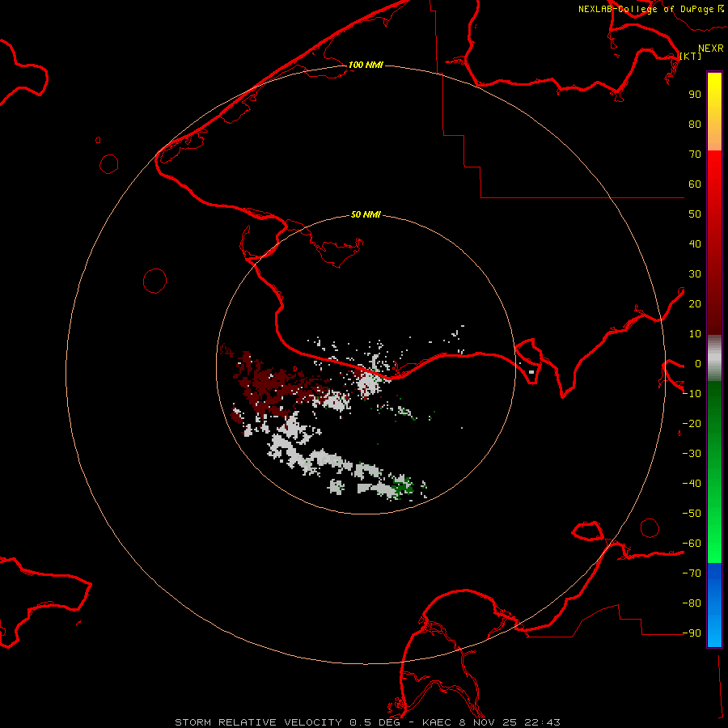Click the "30" value on the velocity scale

[x=695, y=274]
